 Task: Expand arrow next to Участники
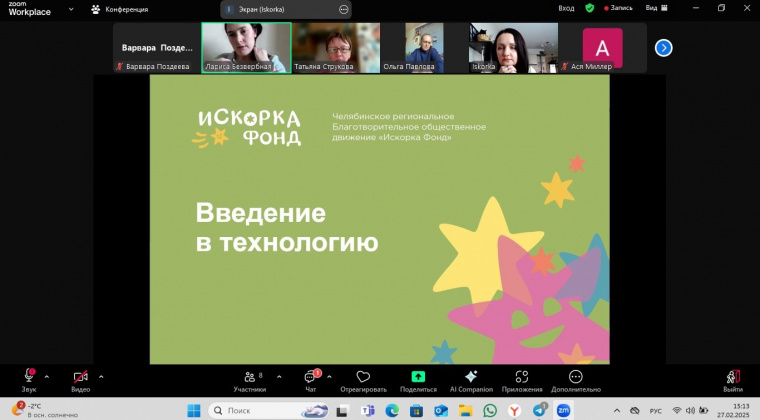pyautogui.click(x=279, y=376)
